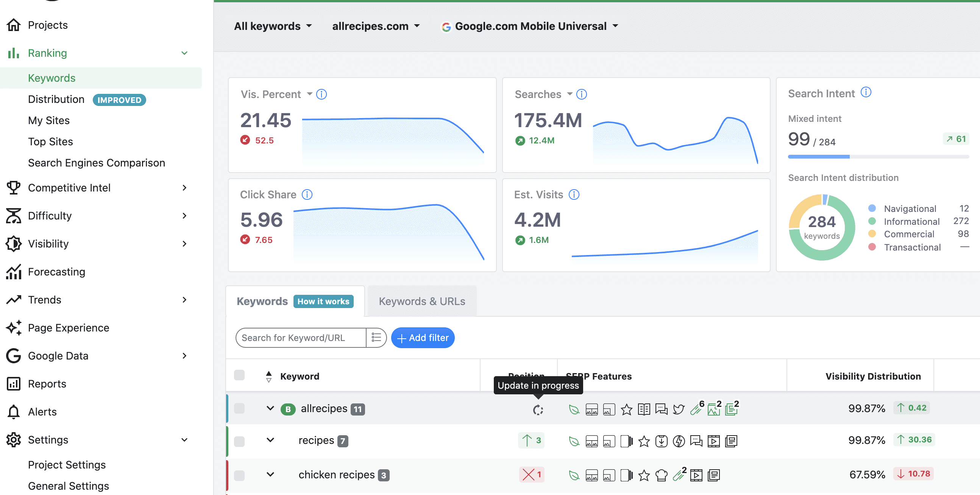Toggle the select-all keywords checkbox
Screen dimensions: 980x495
pyautogui.click(x=239, y=375)
